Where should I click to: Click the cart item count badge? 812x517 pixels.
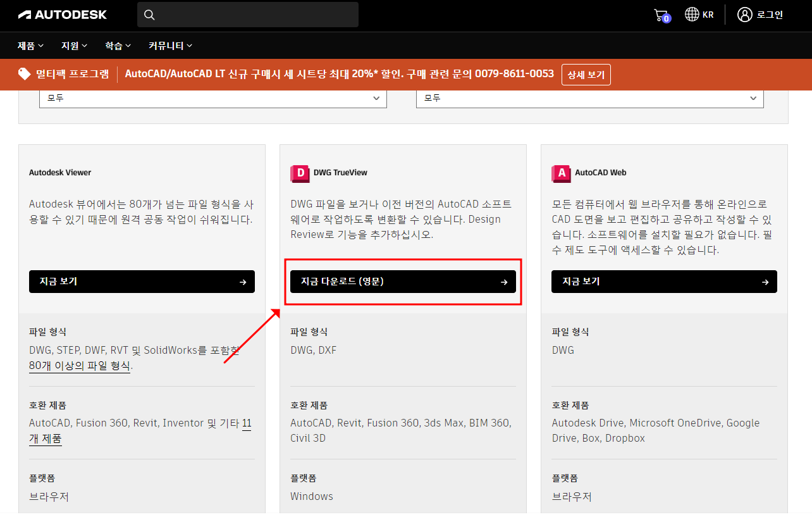667,19
